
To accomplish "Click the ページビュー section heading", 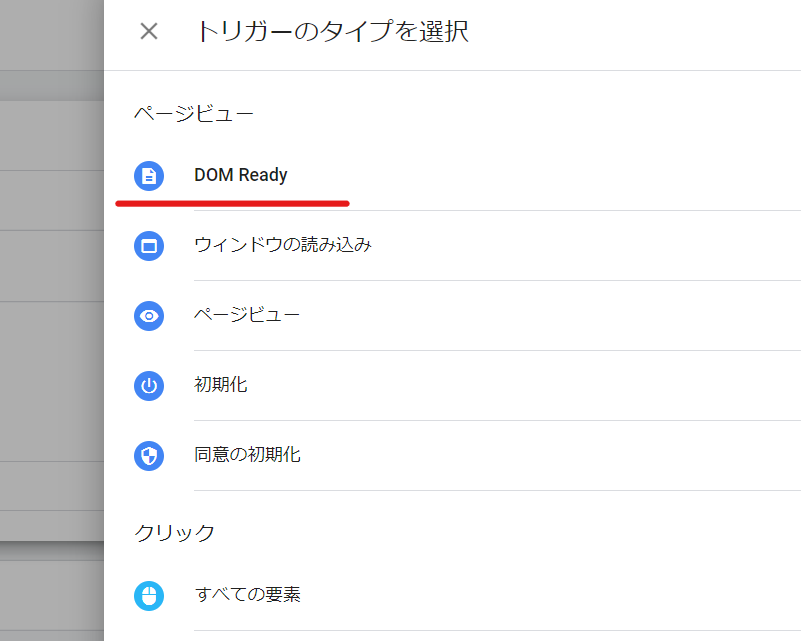I will (194, 114).
